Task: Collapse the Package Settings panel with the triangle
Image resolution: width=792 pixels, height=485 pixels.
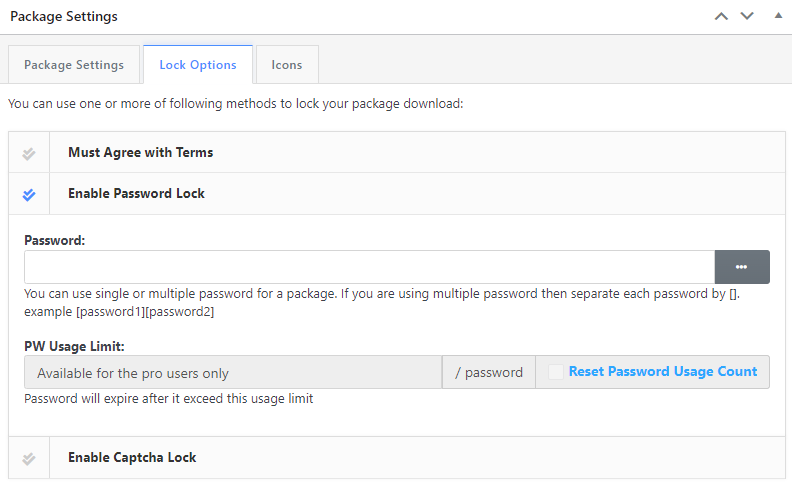Action: click(x=777, y=17)
